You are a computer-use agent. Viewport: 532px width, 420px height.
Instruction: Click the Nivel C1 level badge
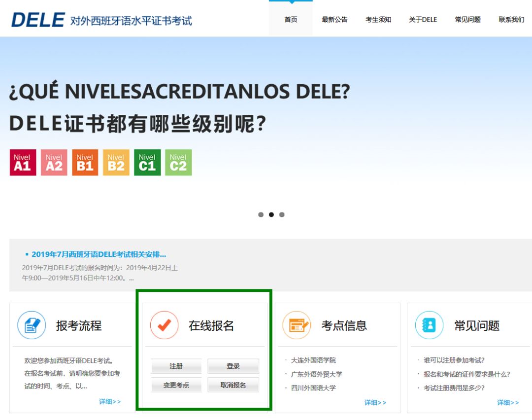[x=147, y=163]
